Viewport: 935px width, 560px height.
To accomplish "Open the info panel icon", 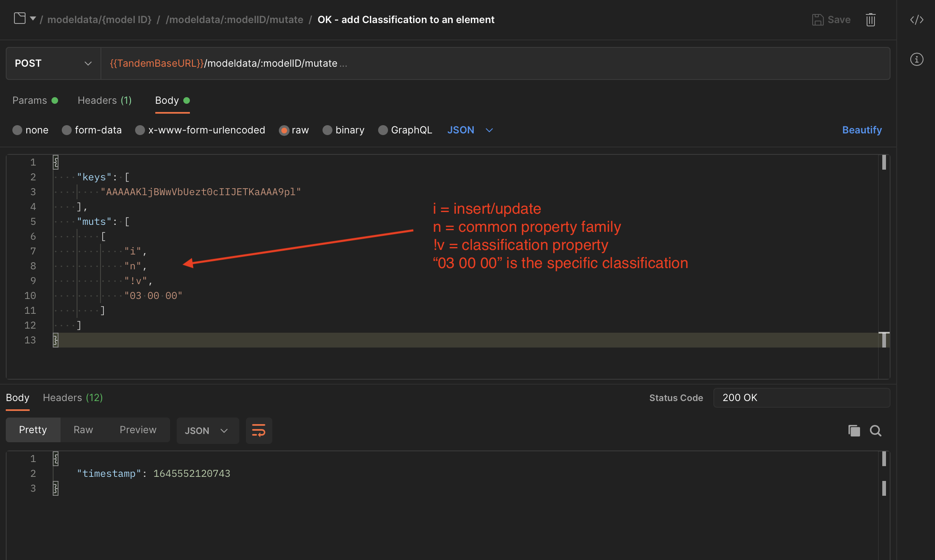I will [x=916, y=59].
